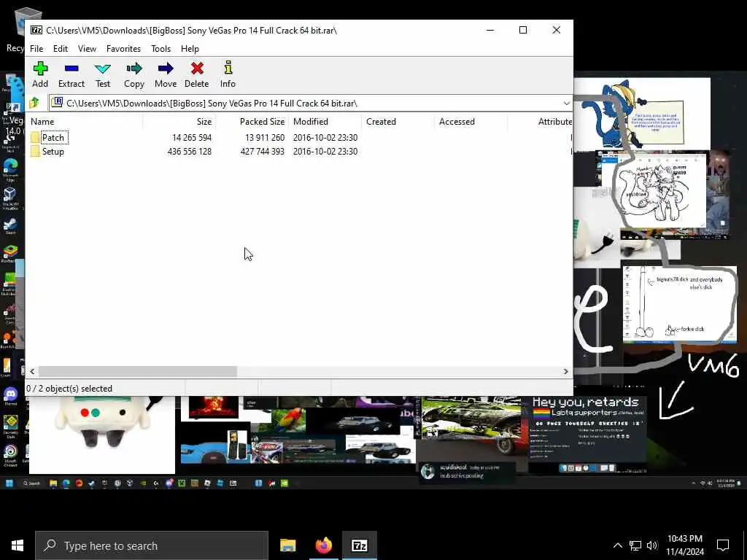747x560 pixels.
Task: Show hidden system tray icons
Action: coord(617,545)
